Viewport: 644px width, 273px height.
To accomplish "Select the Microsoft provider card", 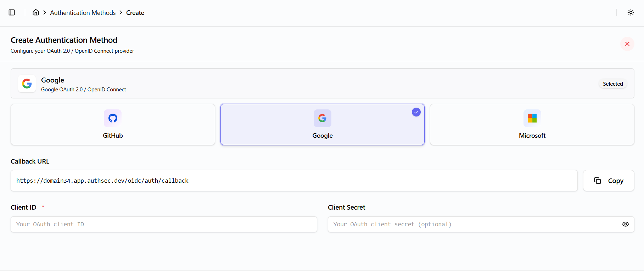I will (532, 124).
